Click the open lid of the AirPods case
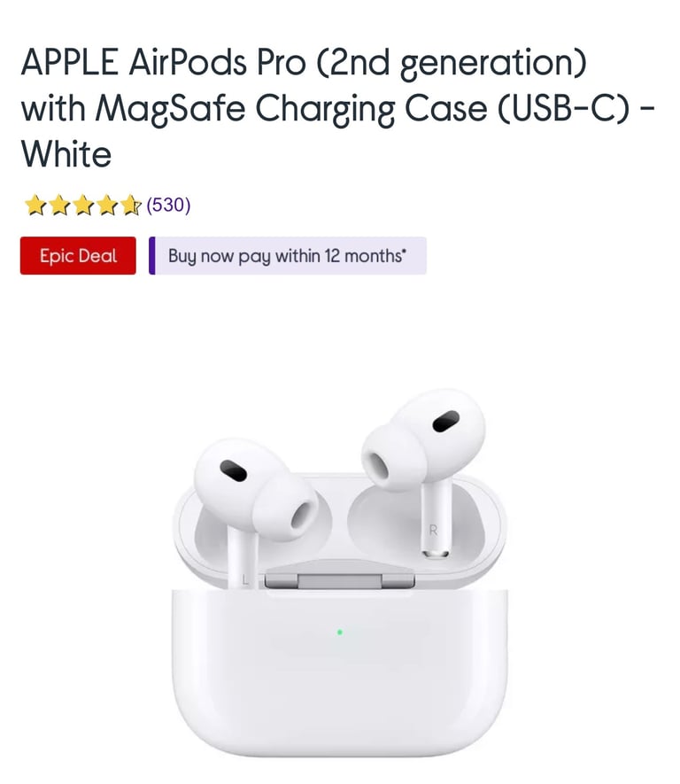The image size is (680, 784). [x=340, y=530]
